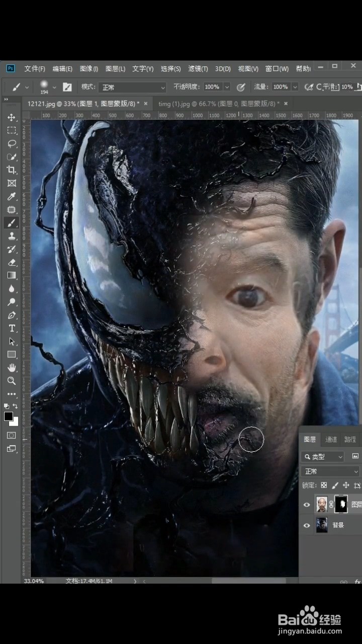
Task: Open the 滤镜(T) menu
Action: pyautogui.click(x=198, y=68)
